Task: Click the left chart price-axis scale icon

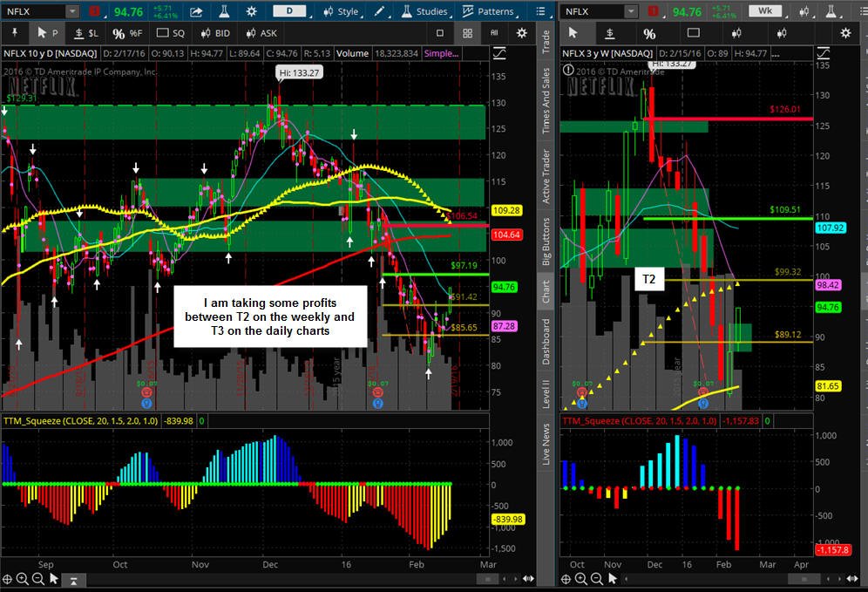Action: pyautogui.click(x=499, y=54)
